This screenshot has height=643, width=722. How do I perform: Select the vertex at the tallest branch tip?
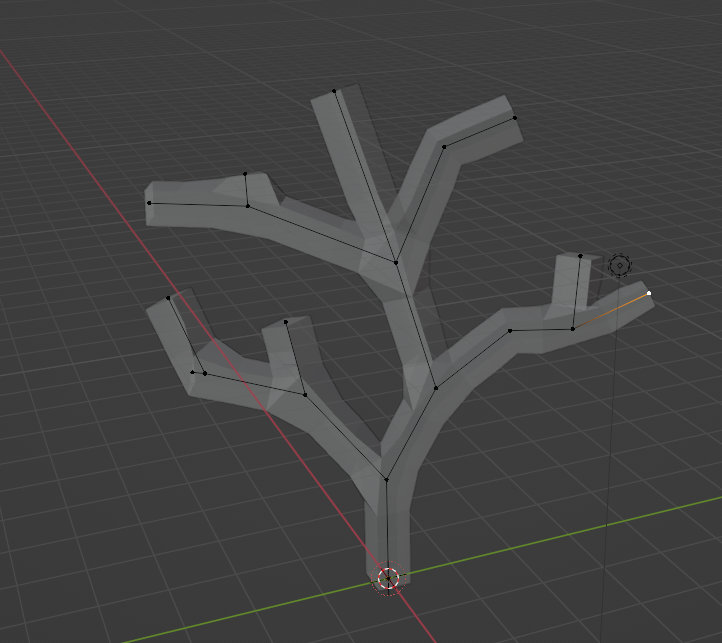(x=334, y=91)
